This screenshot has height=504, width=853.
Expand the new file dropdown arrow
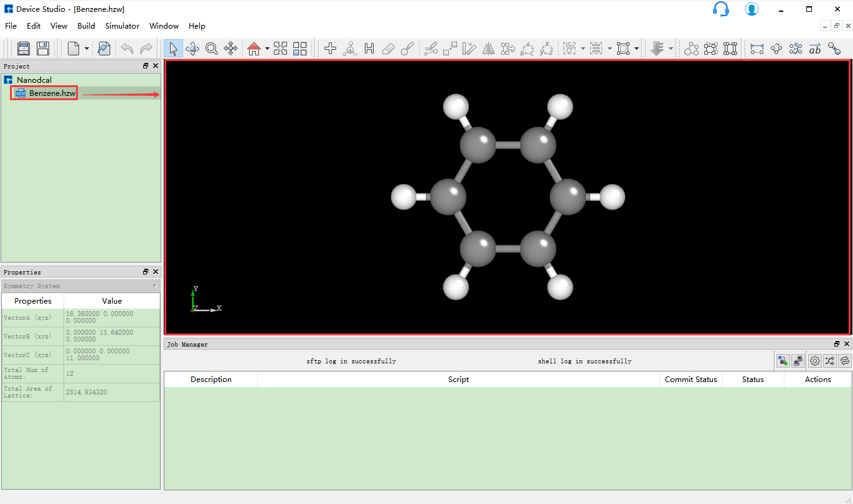tap(87, 49)
